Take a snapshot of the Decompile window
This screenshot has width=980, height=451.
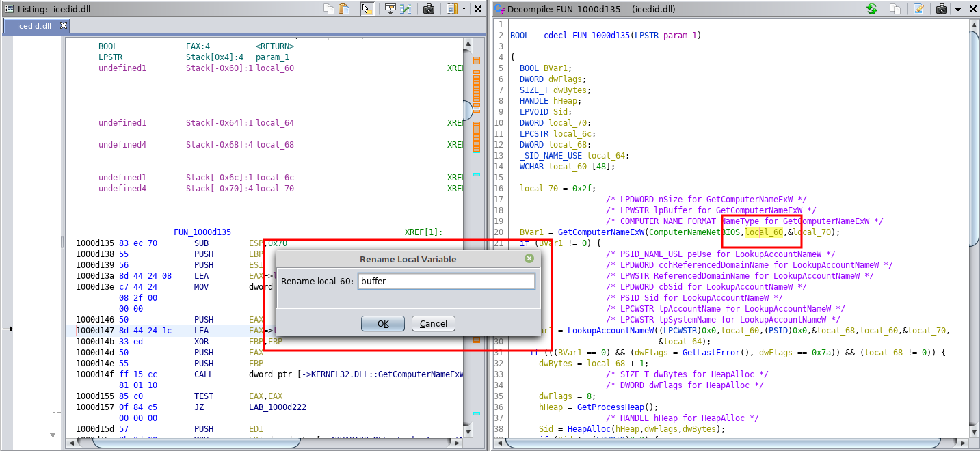pyautogui.click(x=941, y=9)
